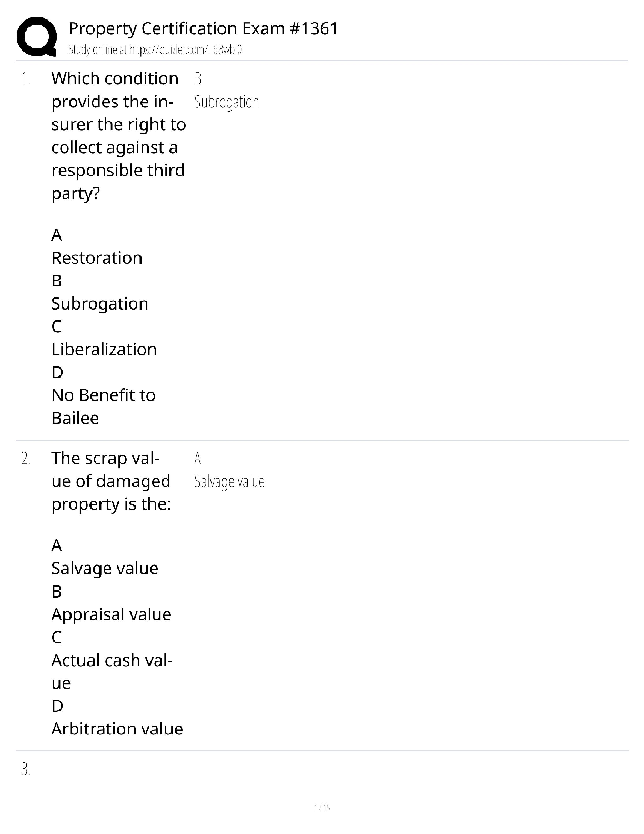
Task: Select question number 1 marker
Action: point(26,80)
